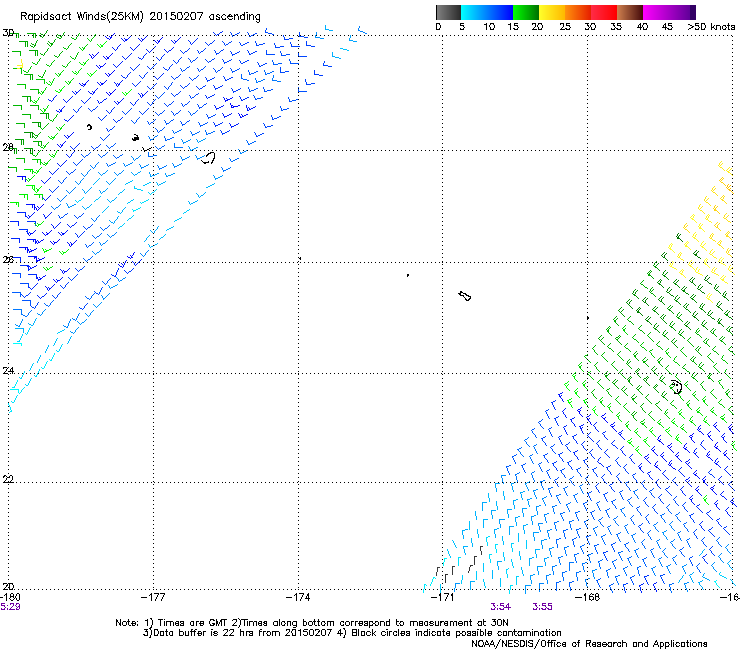Click the purple '3:55' time stamp
The height and width of the screenshot is (650, 740).
[542, 607]
